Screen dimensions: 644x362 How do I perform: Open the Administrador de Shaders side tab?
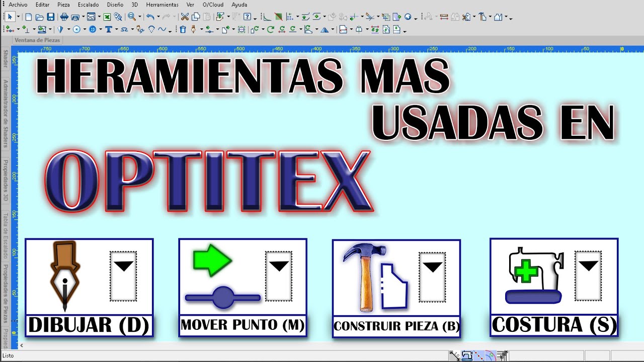pos(6,114)
